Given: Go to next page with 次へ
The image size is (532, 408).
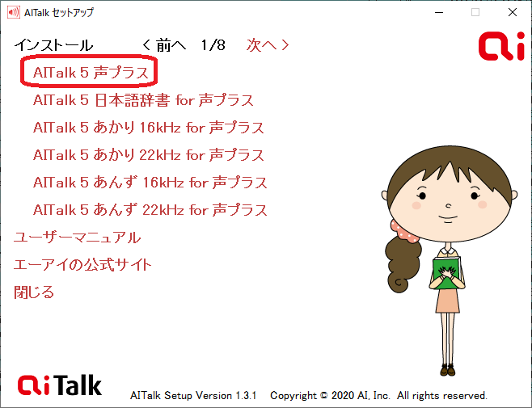Looking at the screenshot, I should (x=268, y=44).
